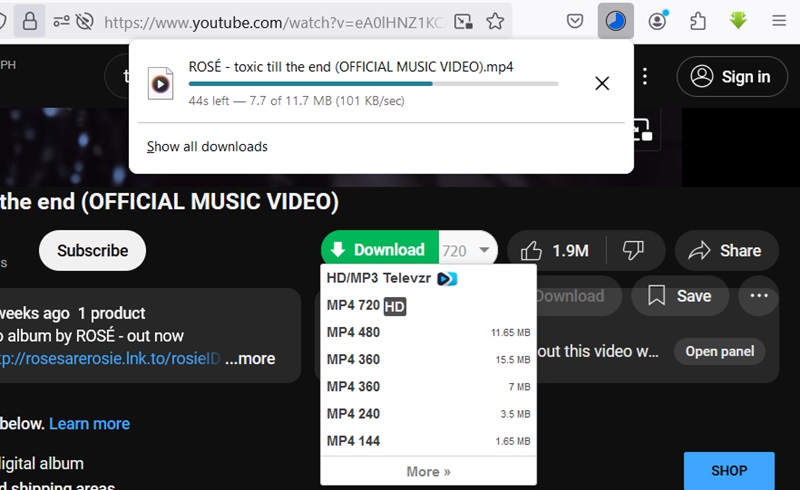Bookmark this page with the star icon
Image resolution: width=800 pixels, height=490 pixels.
click(x=495, y=21)
